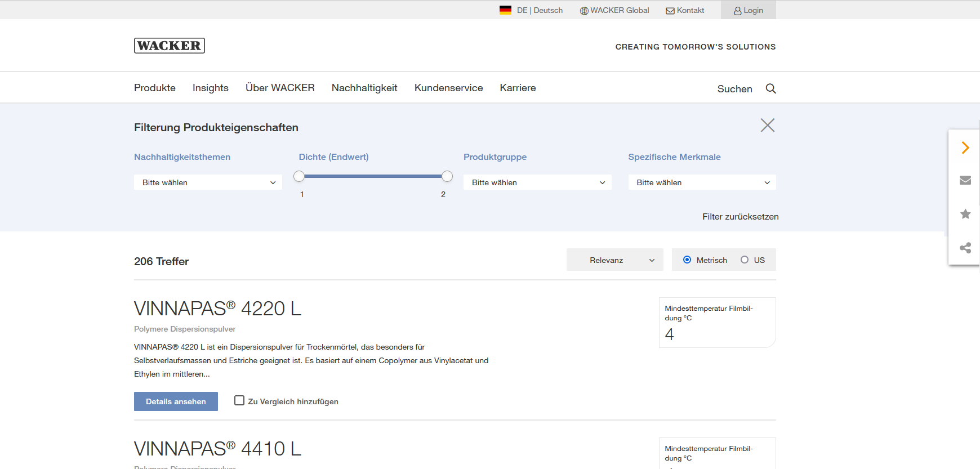Click the '206 Treffer' results count
Viewport: 980px width, 469px height.
click(161, 261)
